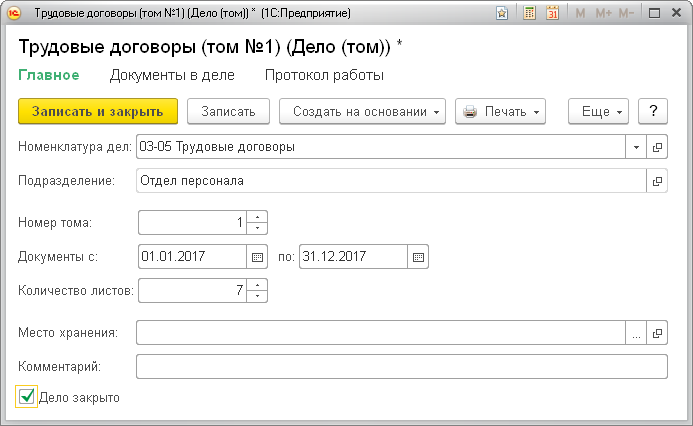This screenshot has width=693, height=426.
Task: Switch to the Документы в деле tab
Action: [x=172, y=75]
